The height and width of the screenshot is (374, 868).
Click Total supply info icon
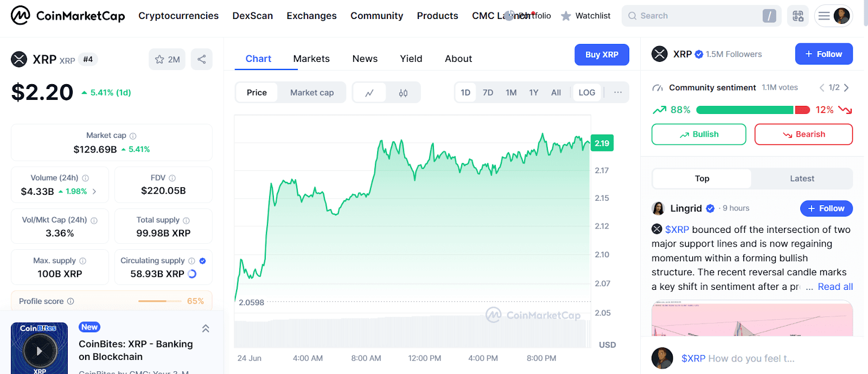point(186,220)
